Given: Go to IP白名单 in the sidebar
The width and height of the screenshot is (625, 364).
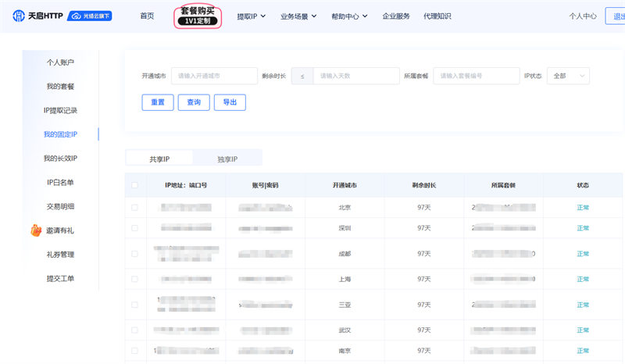Looking at the screenshot, I should click(60, 183).
